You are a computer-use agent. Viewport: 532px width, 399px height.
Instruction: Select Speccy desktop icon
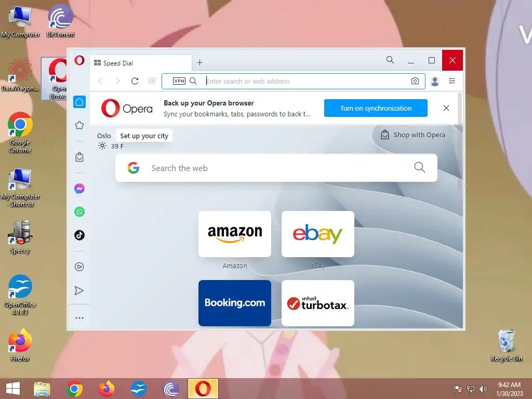pos(20,237)
